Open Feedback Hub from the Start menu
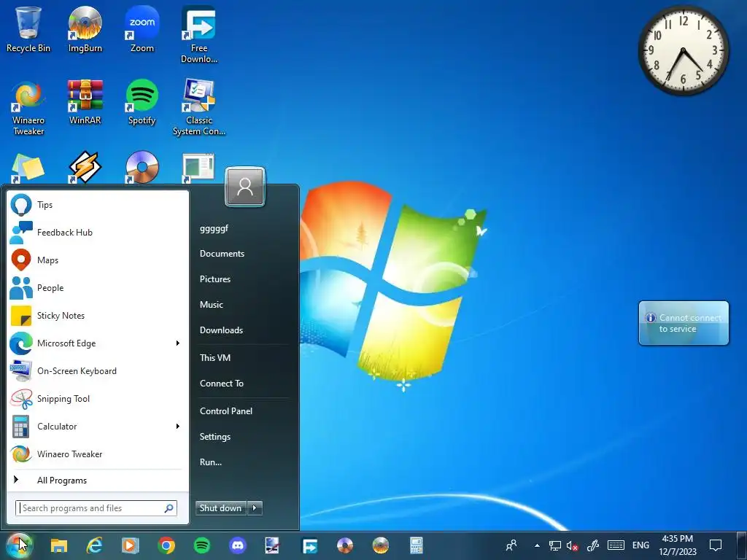 tap(98, 233)
